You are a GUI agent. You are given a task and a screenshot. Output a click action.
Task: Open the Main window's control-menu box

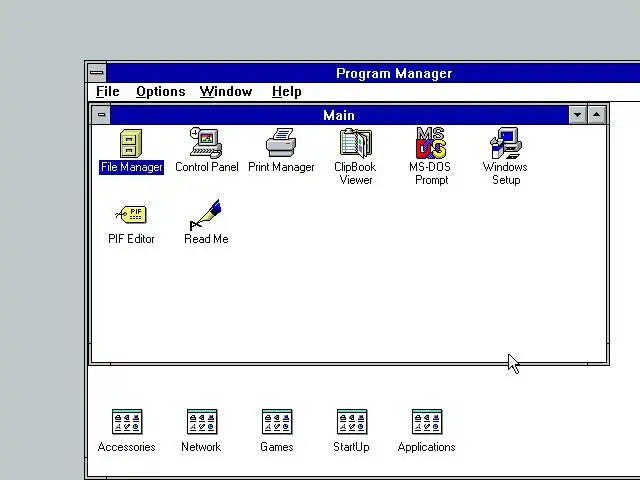coord(101,115)
